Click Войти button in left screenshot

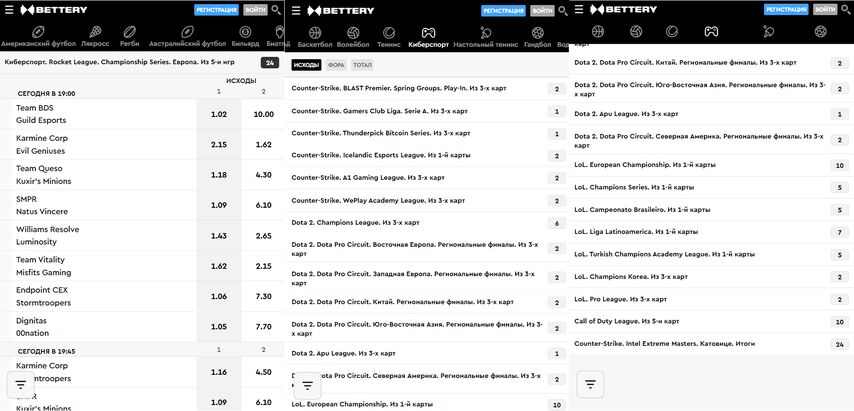pos(255,10)
